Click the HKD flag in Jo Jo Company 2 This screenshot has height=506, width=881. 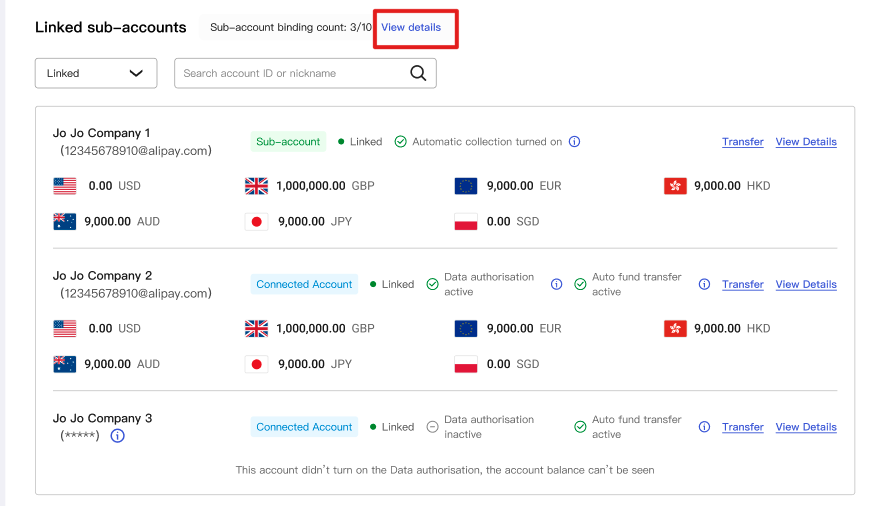pyautogui.click(x=675, y=328)
